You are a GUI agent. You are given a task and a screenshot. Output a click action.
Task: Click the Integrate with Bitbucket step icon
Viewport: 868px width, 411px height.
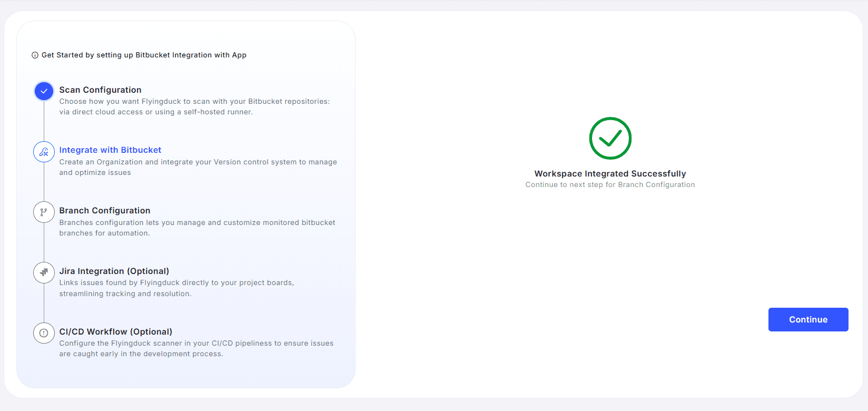[x=44, y=152]
